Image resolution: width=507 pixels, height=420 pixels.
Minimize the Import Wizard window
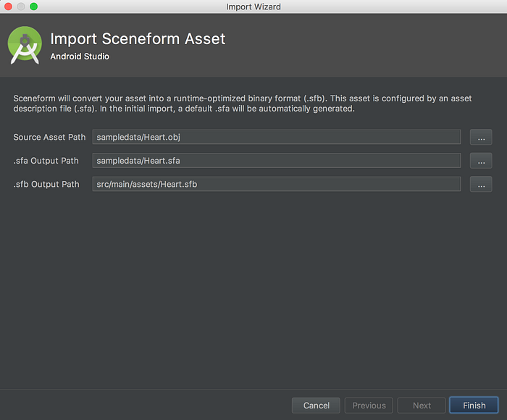(x=21, y=7)
